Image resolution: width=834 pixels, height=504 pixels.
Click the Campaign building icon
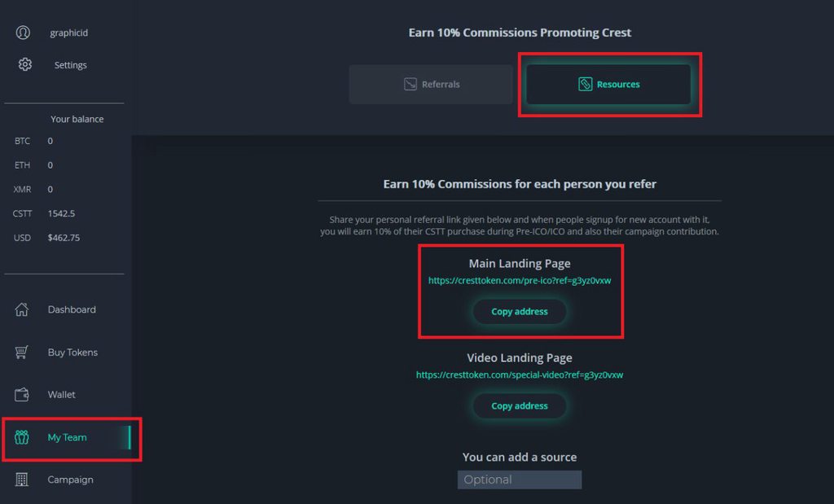[22, 480]
